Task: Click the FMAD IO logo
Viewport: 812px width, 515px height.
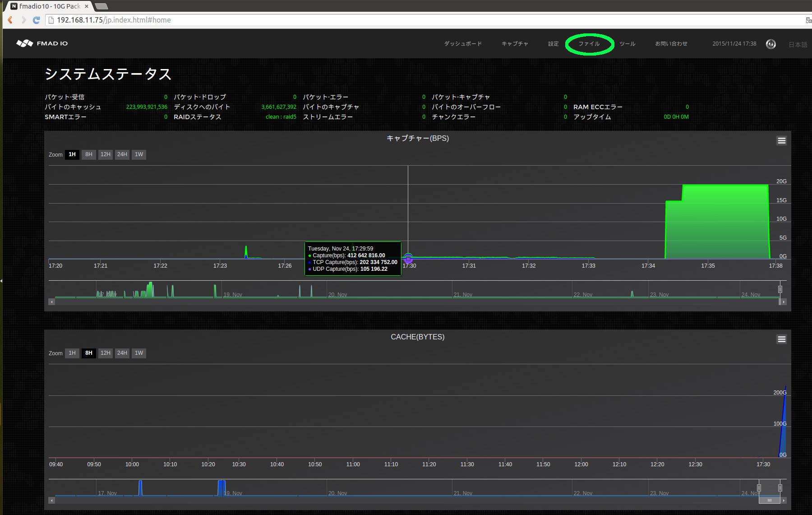Action: click(42, 43)
